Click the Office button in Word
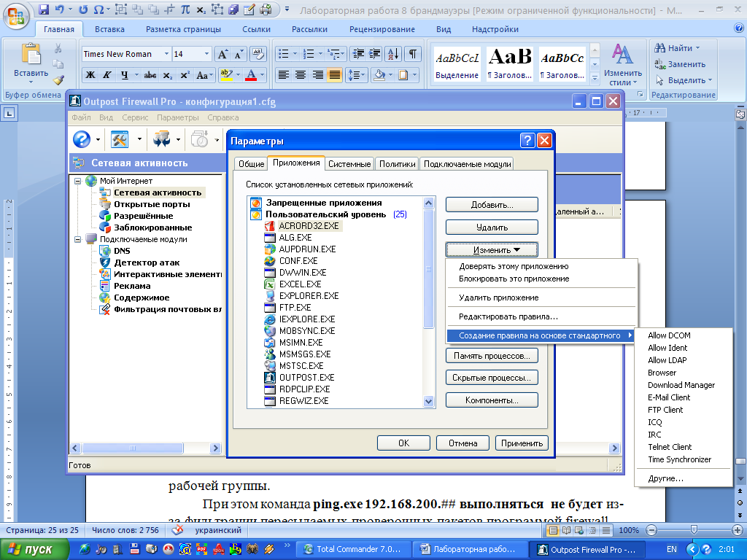The height and width of the screenshot is (560, 747). [x=16, y=17]
